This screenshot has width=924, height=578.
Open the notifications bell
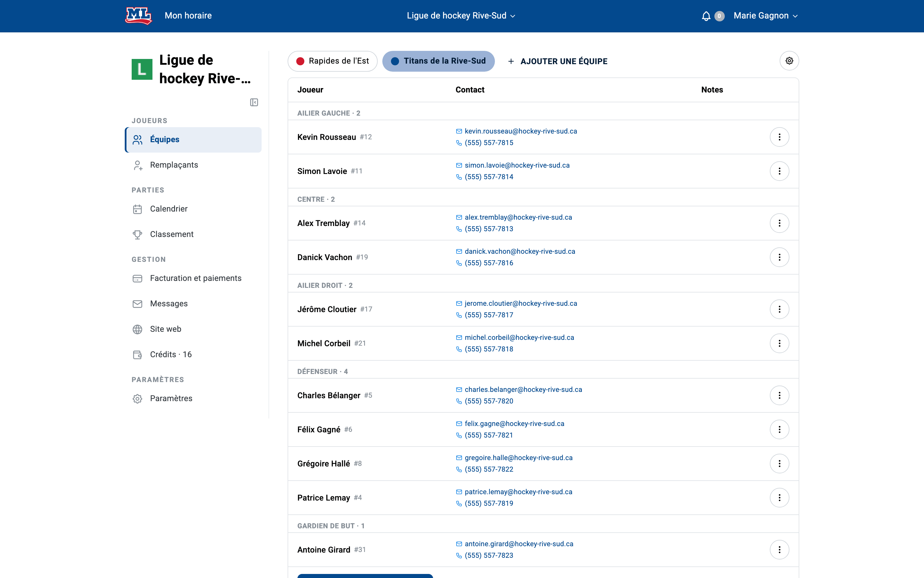point(706,16)
